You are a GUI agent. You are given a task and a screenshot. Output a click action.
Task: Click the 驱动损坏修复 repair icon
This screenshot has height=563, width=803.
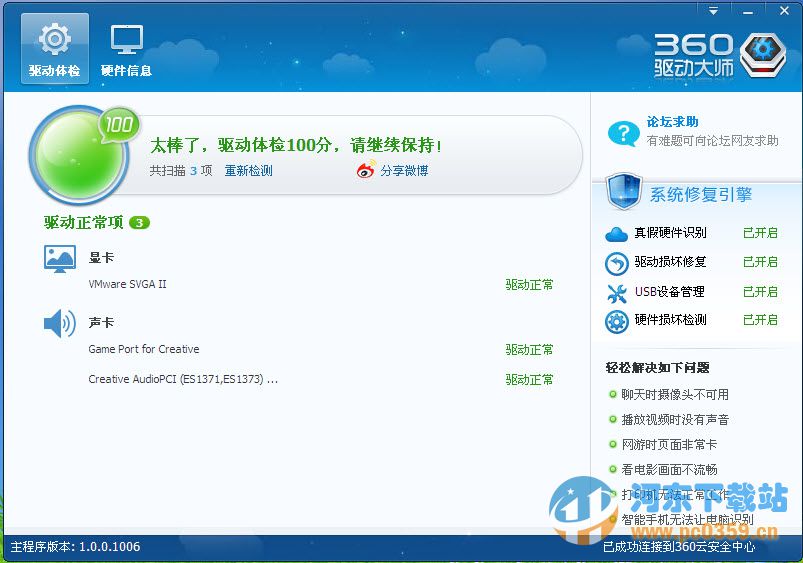point(617,264)
